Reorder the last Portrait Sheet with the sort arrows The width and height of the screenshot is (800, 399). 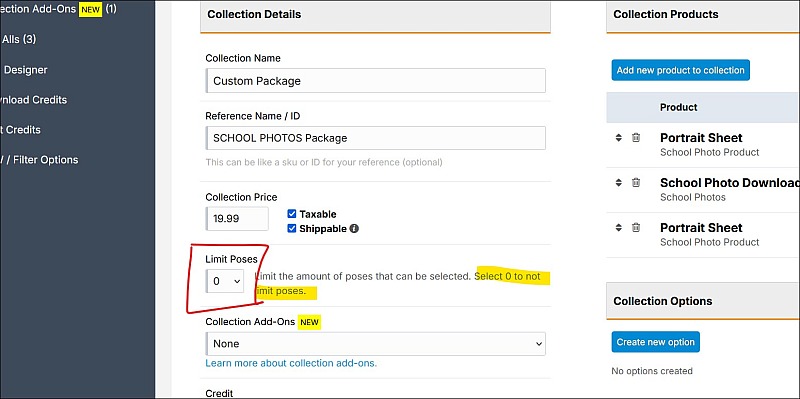619,228
